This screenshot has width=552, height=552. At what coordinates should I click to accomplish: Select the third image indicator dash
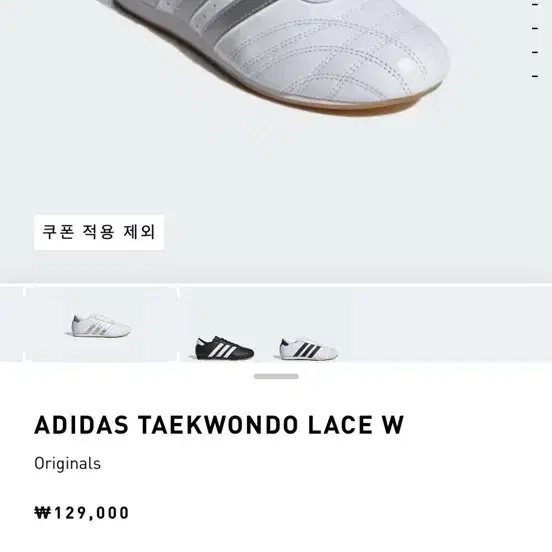(535, 52)
